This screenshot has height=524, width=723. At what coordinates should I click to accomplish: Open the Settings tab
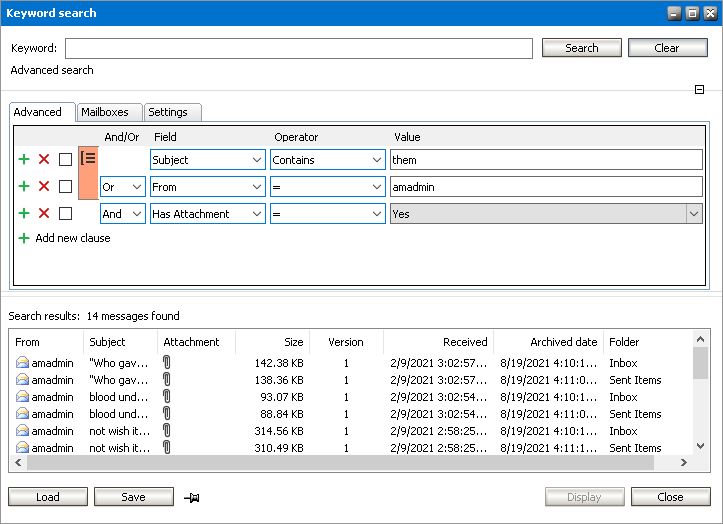168,112
